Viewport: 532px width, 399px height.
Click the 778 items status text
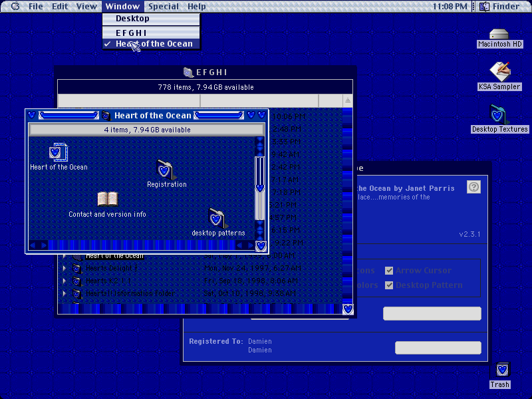205,87
